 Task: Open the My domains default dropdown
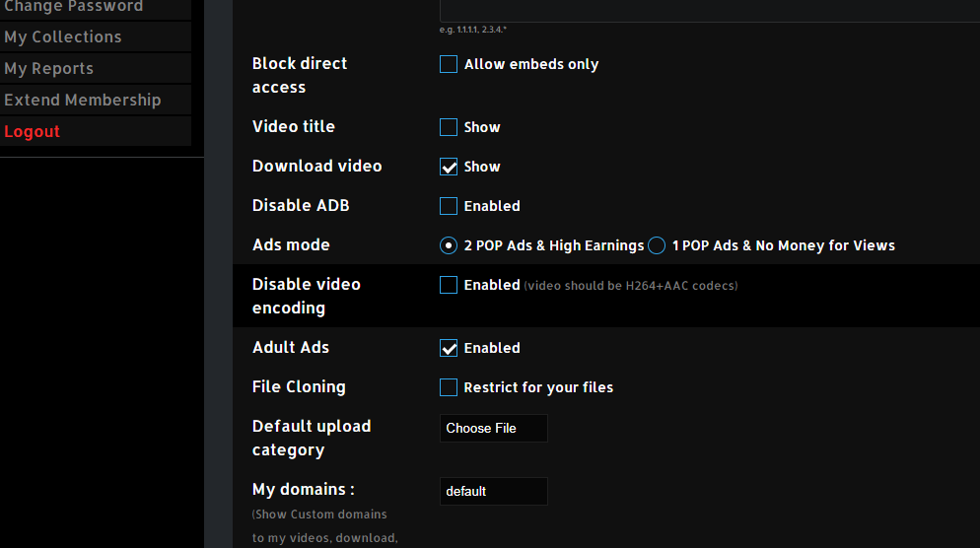click(x=494, y=491)
